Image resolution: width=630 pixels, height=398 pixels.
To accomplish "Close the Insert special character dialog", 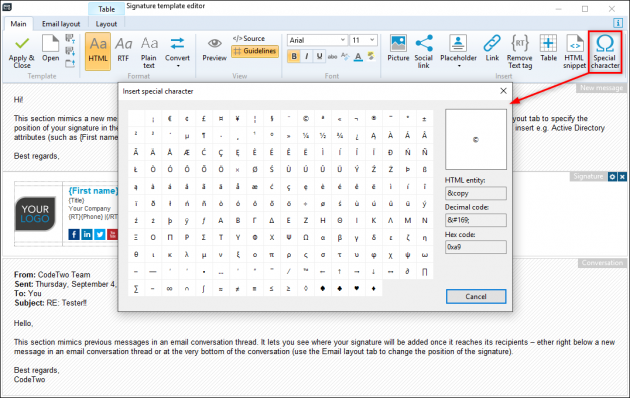I will pos(503,91).
